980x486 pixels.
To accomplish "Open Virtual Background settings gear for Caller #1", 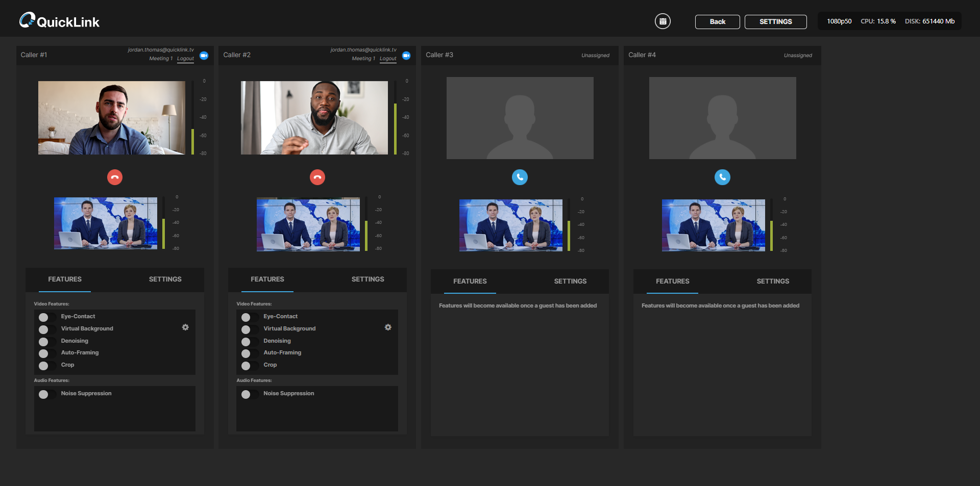I will tap(185, 327).
